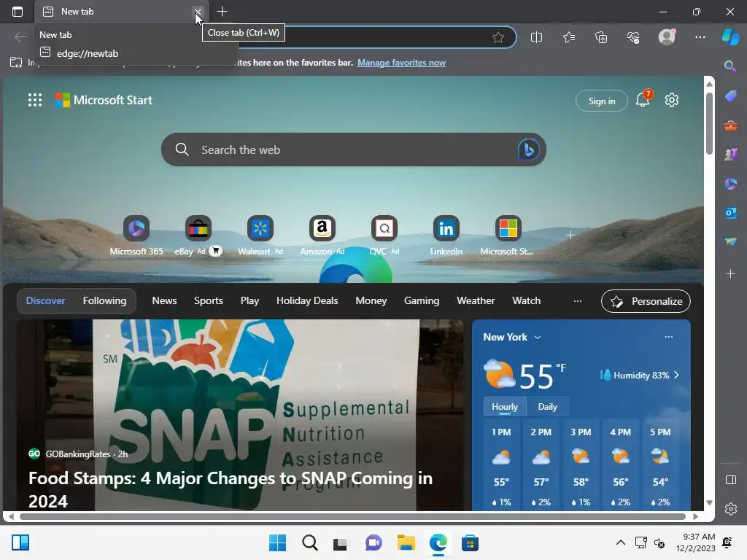Open the Tools briefcase sidebar icon
The width and height of the screenshot is (747, 560).
731,125
